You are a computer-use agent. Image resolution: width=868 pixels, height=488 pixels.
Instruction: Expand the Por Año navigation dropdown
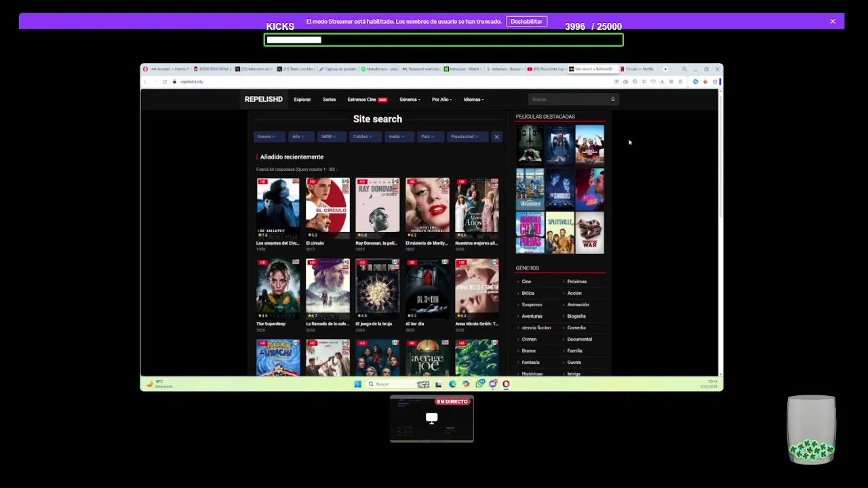441,100
